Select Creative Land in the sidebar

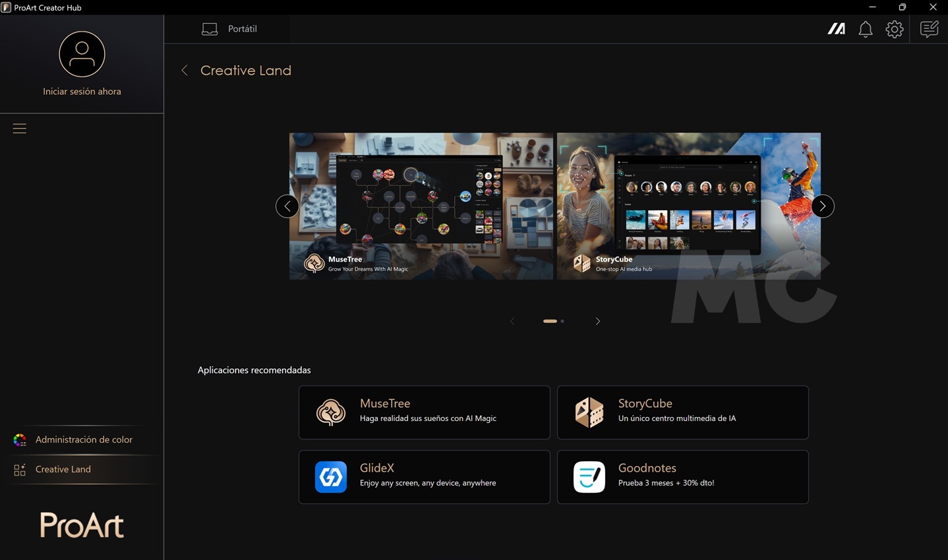tap(82, 469)
